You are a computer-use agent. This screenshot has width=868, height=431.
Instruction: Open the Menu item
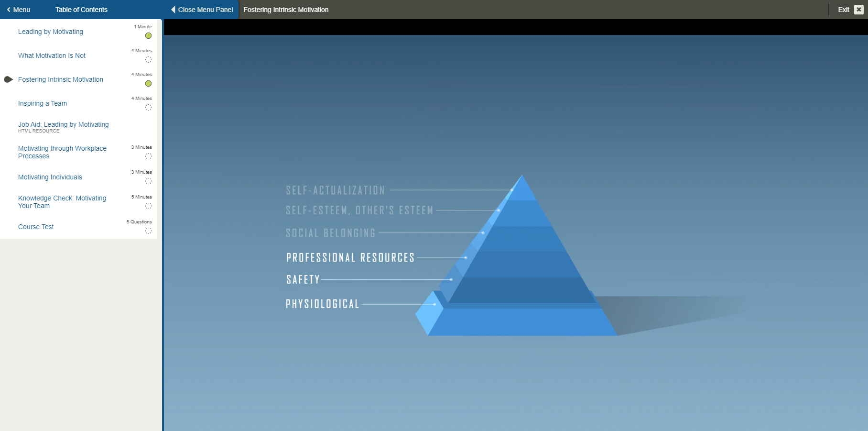(21, 9)
